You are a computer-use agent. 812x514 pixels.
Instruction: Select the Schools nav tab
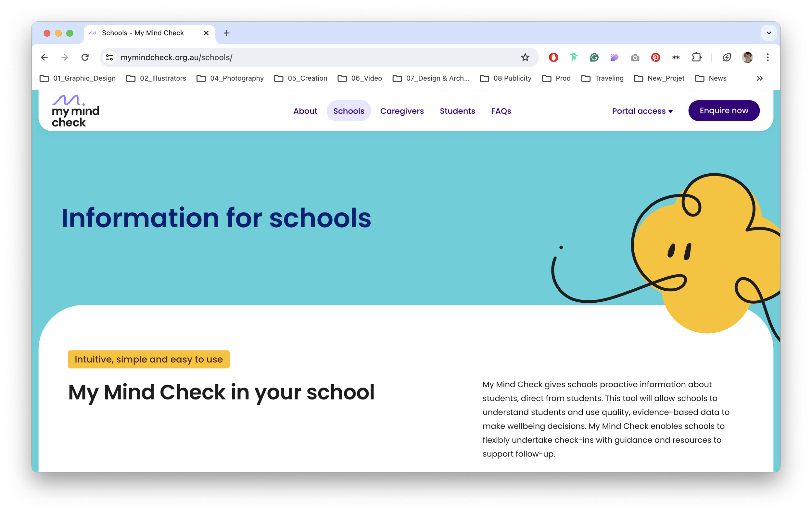click(x=348, y=111)
